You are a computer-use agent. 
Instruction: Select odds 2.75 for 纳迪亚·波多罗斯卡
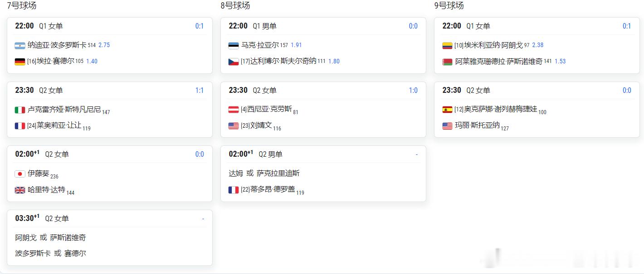(104, 45)
